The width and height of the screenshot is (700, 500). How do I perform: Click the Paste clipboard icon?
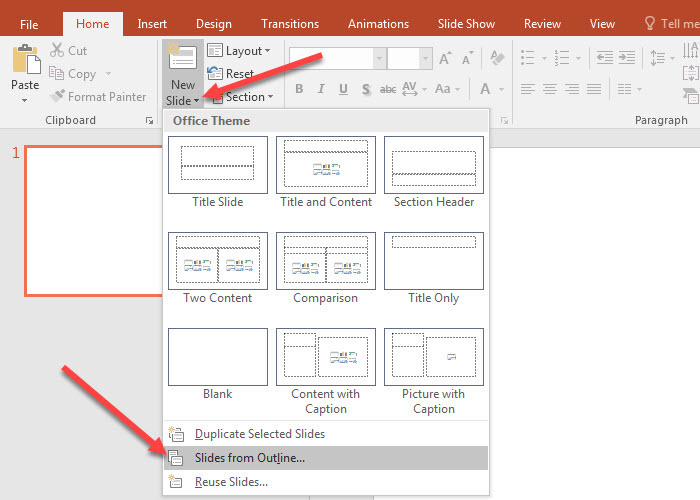[x=26, y=59]
